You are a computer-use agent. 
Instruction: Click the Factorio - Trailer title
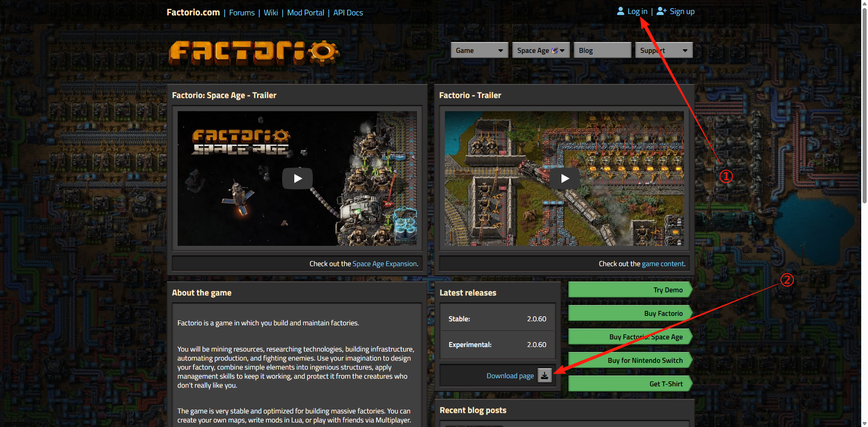tap(470, 95)
